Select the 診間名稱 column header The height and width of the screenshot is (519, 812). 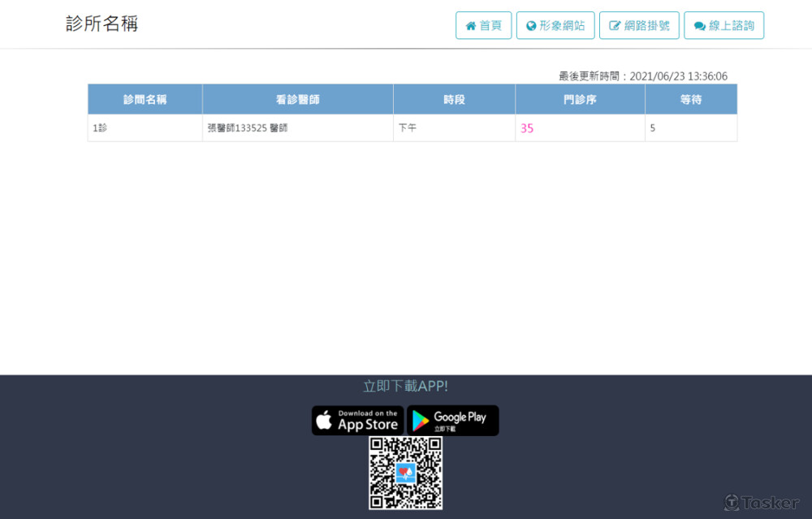click(x=145, y=98)
